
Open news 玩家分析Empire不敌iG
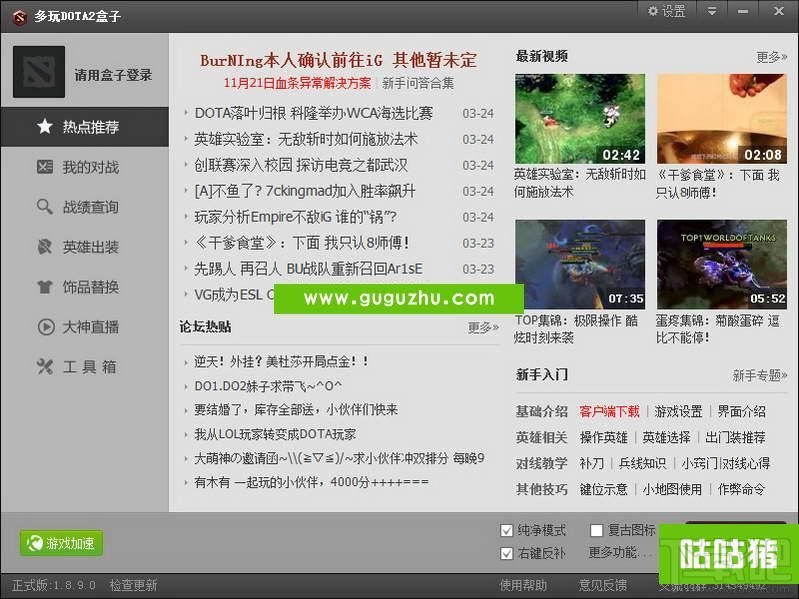coord(296,217)
